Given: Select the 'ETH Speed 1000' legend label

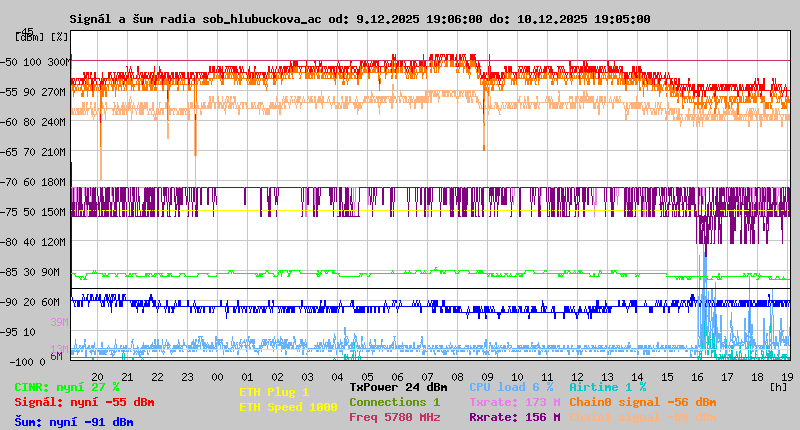Looking at the screenshot, I should (288, 407).
